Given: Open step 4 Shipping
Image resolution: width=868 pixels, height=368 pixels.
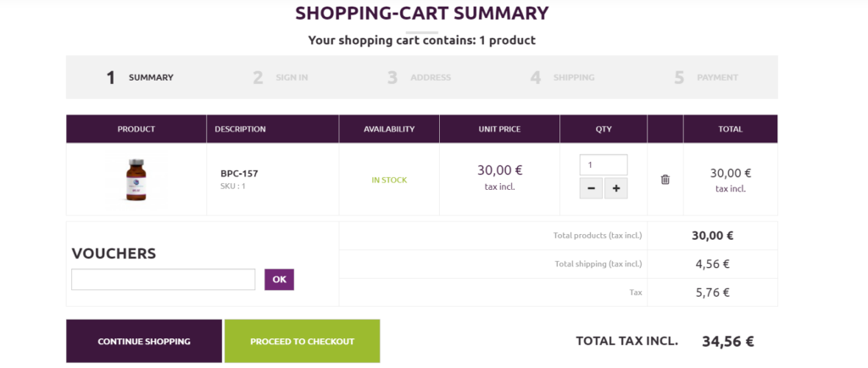Looking at the screenshot, I should (x=563, y=77).
